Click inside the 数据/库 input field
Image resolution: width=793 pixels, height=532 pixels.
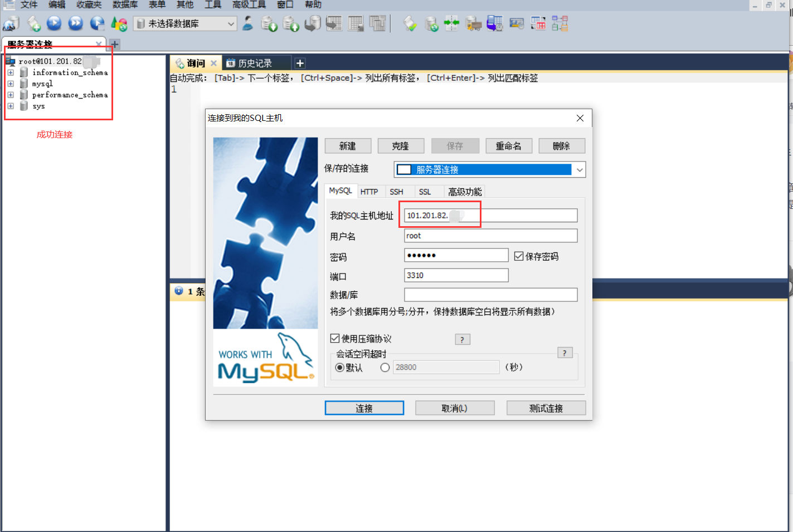tap(490, 294)
